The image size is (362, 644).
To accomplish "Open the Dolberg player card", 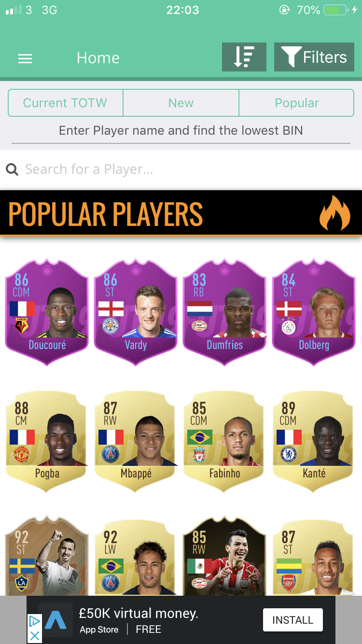I will click(x=314, y=313).
